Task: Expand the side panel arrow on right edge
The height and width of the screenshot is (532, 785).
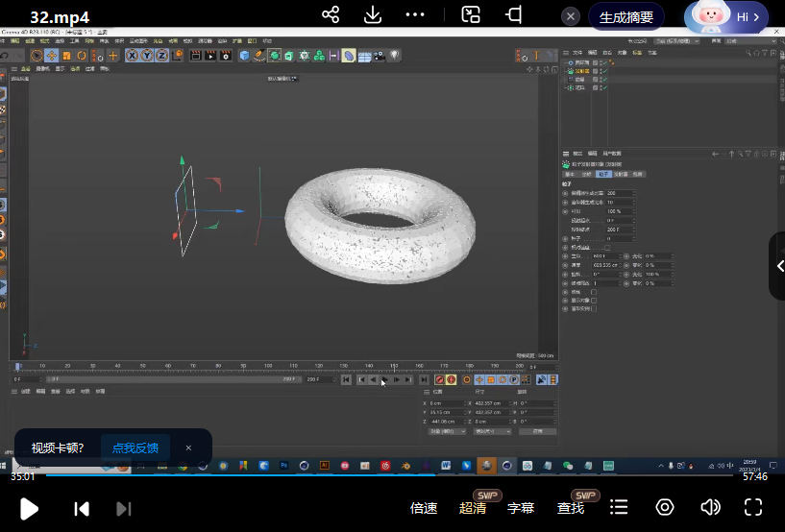Action: 778,266
